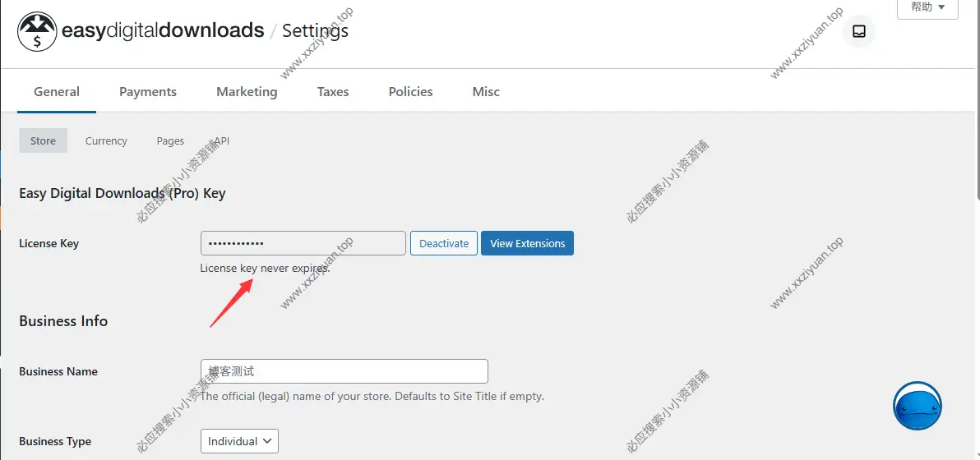Open the Currency sub-tab
The height and width of the screenshot is (460, 980).
click(106, 140)
